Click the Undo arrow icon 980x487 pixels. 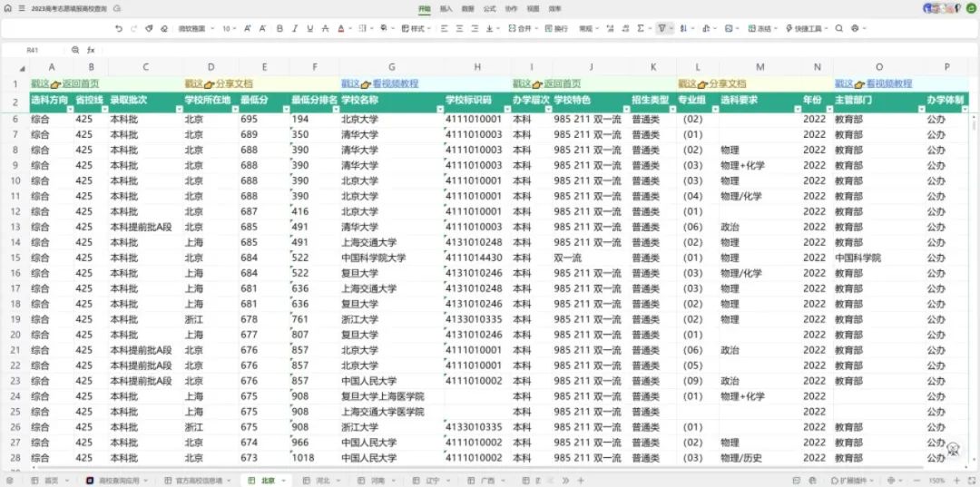tap(119, 29)
